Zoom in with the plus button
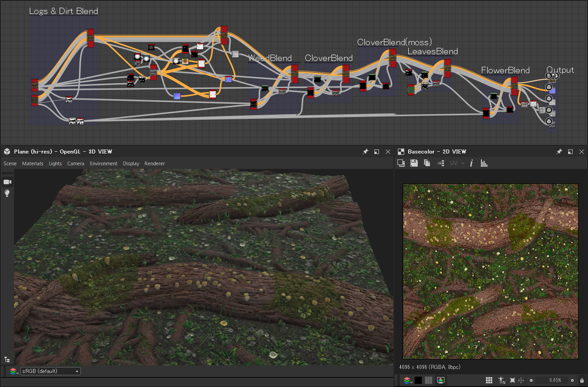The height and width of the screenshot is (387, 588). [x=572, y=380]
